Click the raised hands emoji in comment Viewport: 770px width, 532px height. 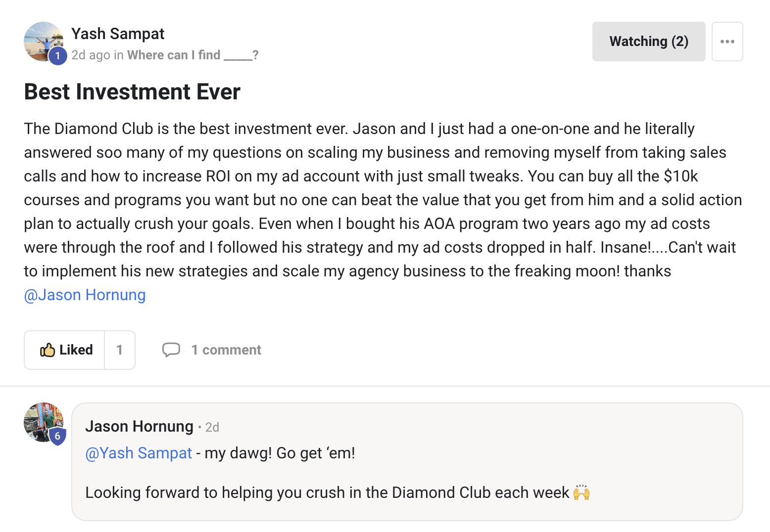(581, 492)
